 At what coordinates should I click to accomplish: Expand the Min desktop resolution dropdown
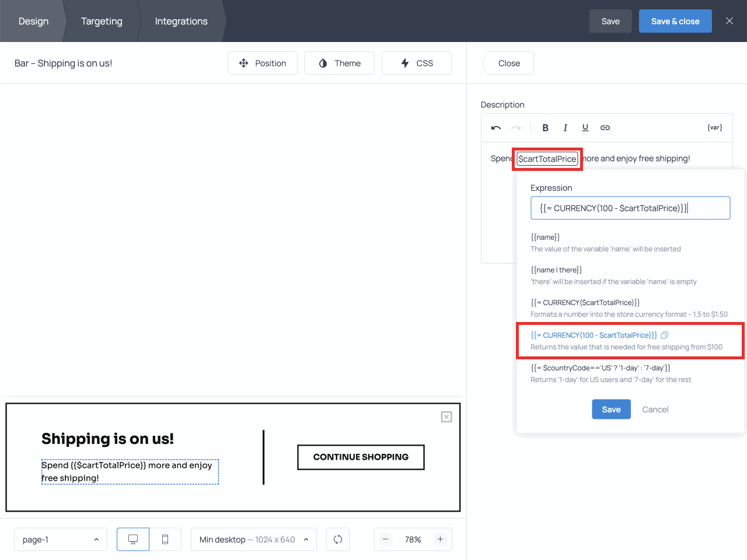(x=253, y=540)
